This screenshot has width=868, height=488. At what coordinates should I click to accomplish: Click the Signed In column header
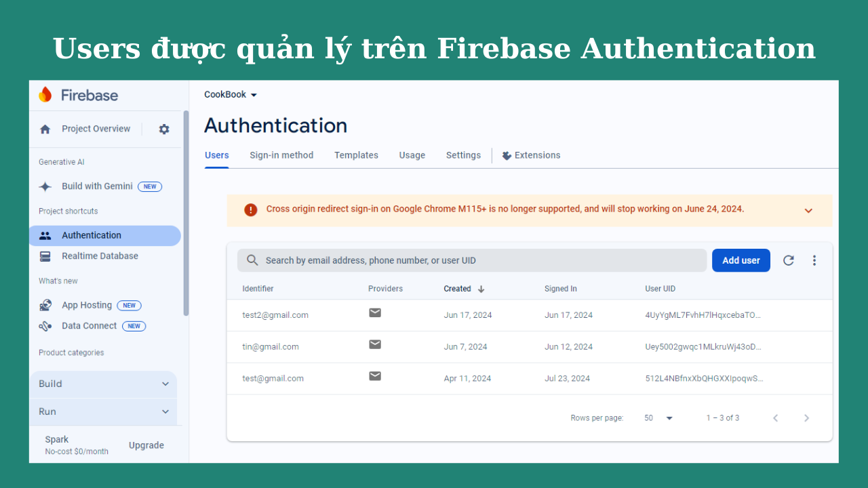click(561, 289)
